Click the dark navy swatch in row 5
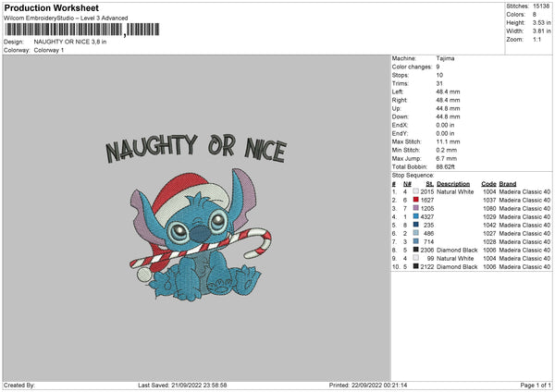This screenshot has width=555, height=392. coord(415,225)
